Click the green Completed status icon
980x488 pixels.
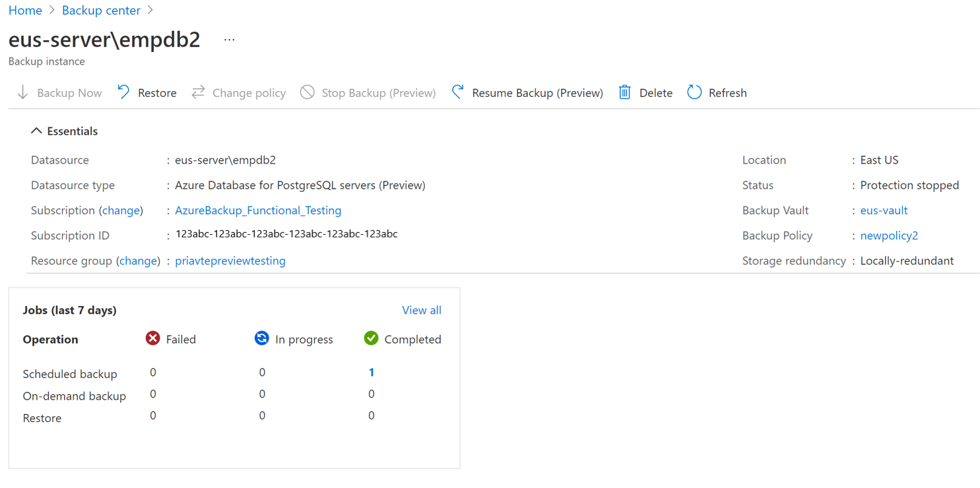point(371,338)
